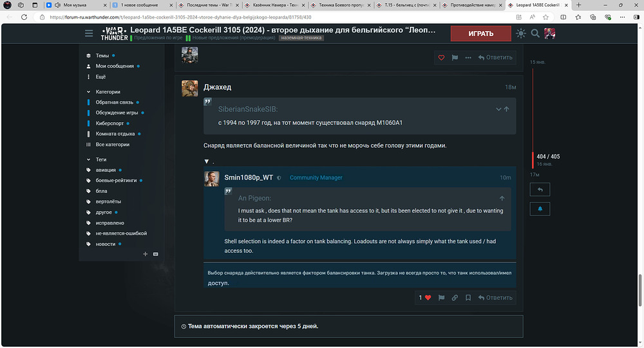Click the red ИГРАТЬ button
This screenshot has height=348, width=644.
pos(480,33)
